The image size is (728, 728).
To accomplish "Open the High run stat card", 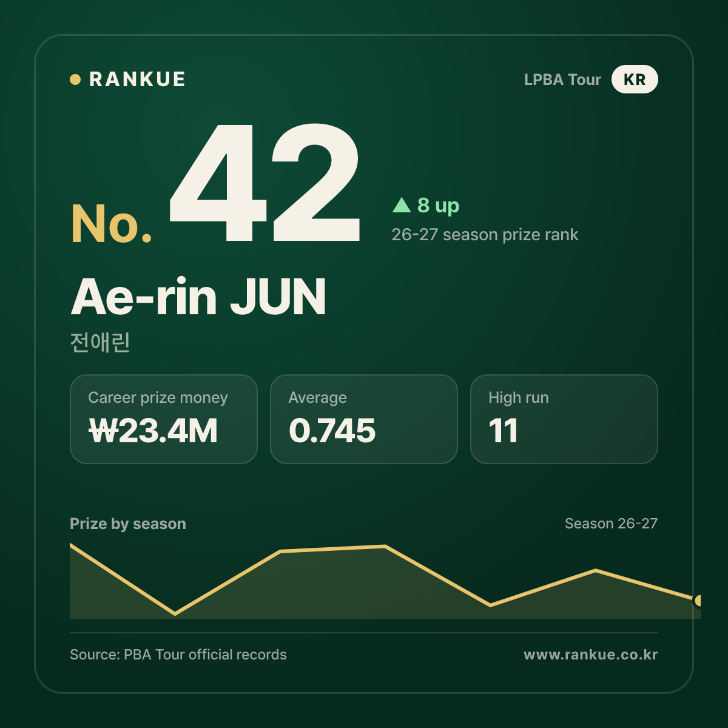I will (564, 419).
